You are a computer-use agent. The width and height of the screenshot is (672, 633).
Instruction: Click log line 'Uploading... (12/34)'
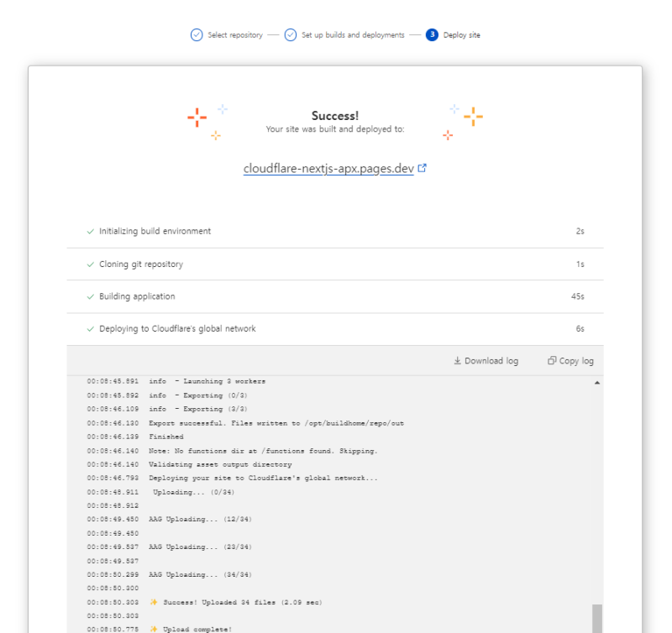pos(200,519)
